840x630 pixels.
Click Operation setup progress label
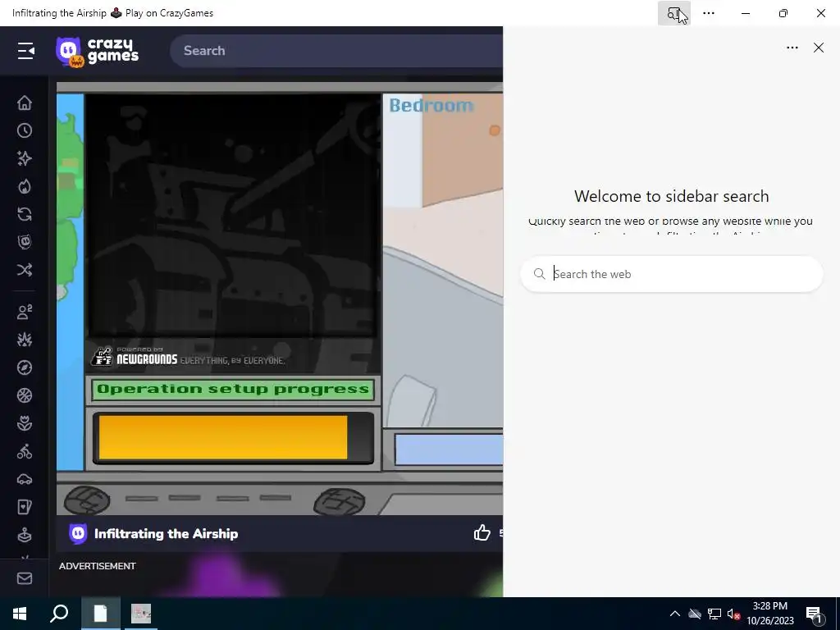point(233,389)
